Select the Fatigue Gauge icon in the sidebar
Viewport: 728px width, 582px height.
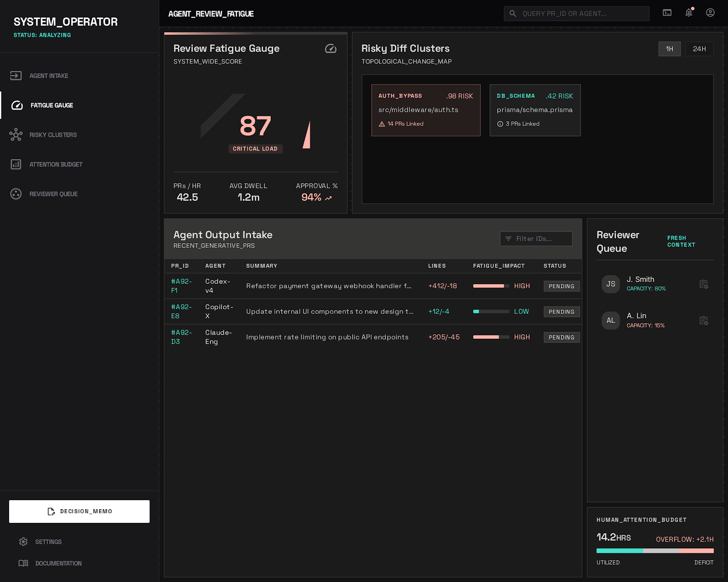[16, 105]
